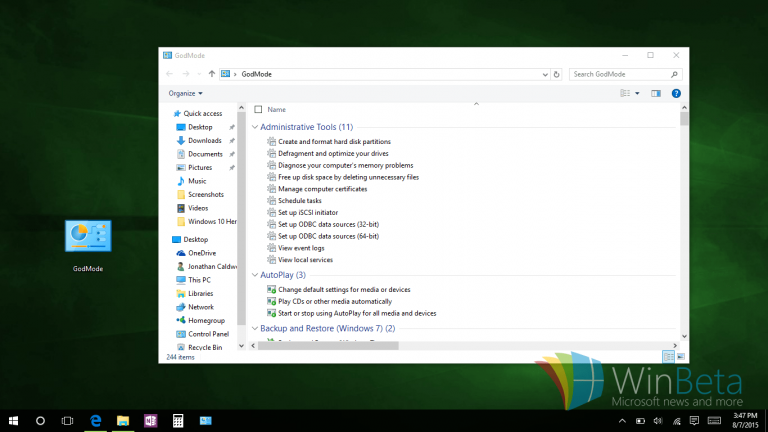Click the Back navigation arrow

[x=169, y=74]
